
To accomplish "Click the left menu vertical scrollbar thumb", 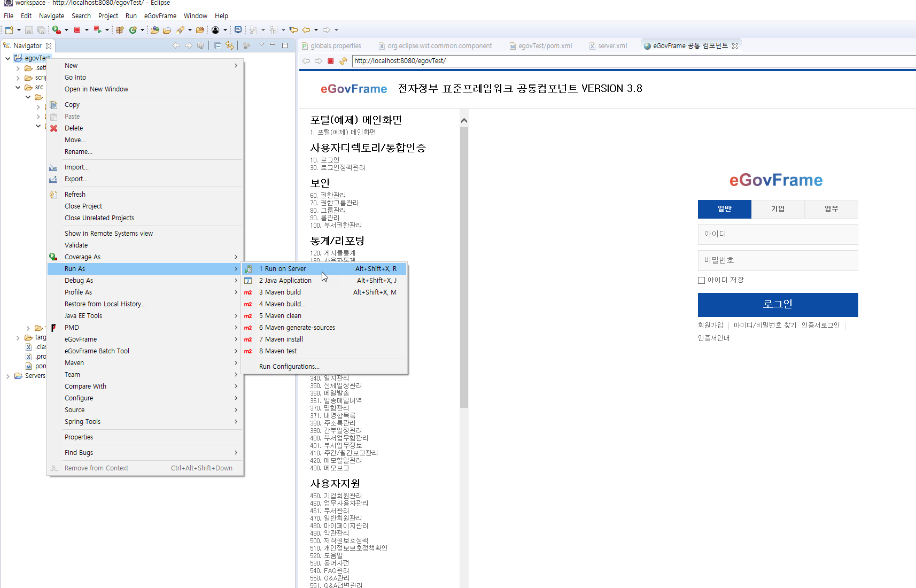I will (x=464, y=267).
